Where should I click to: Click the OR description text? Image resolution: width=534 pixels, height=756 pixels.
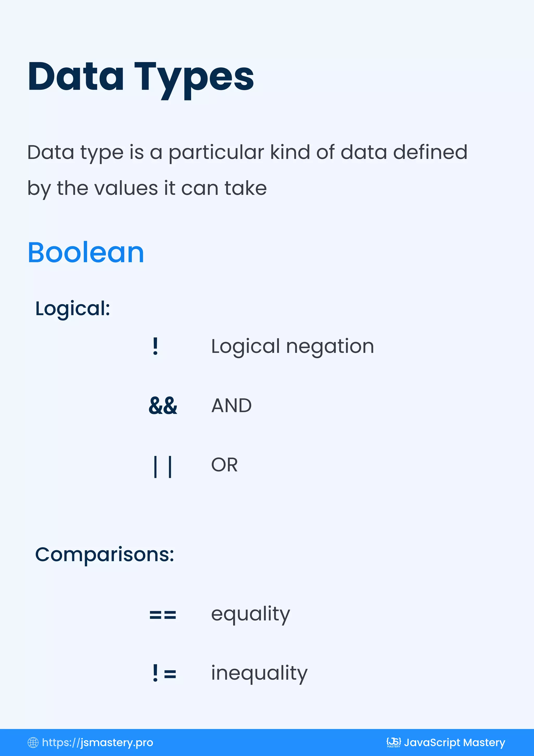224,465
